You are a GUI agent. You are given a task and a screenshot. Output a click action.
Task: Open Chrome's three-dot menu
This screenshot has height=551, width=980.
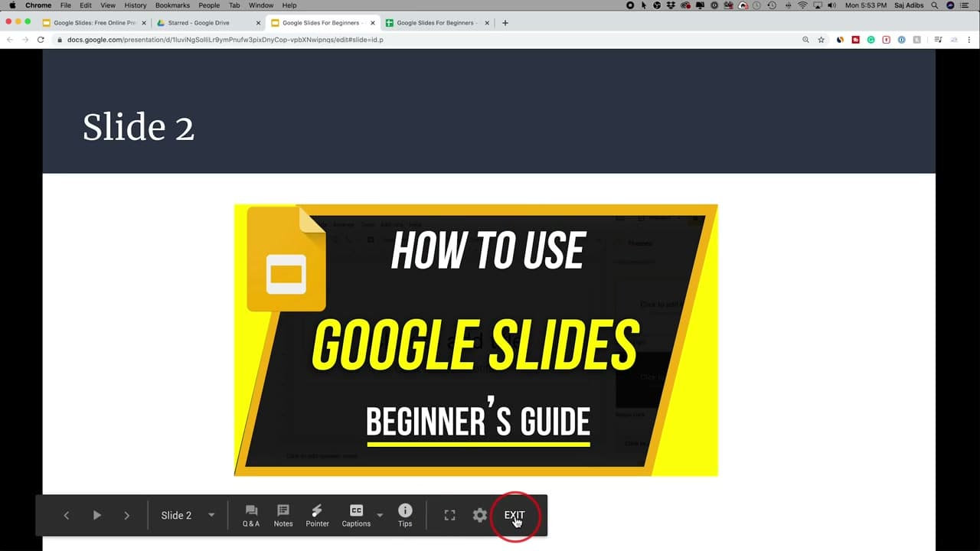pos(969,40)
